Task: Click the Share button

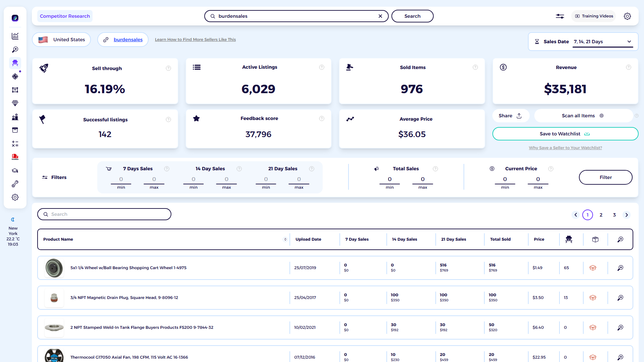Action: click(x=511, y=116)
